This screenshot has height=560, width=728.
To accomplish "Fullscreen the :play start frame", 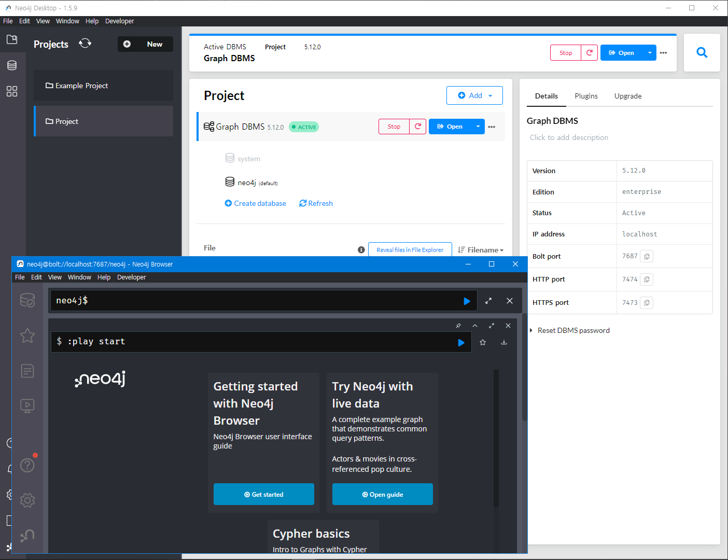I will [x=492, y=326].
